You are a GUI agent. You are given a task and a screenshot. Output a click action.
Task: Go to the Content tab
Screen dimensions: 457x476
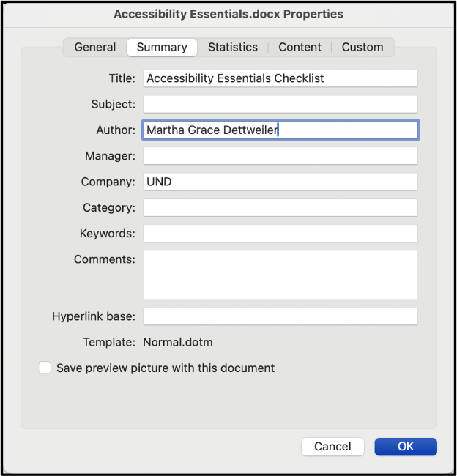click(x=300, y=47)
